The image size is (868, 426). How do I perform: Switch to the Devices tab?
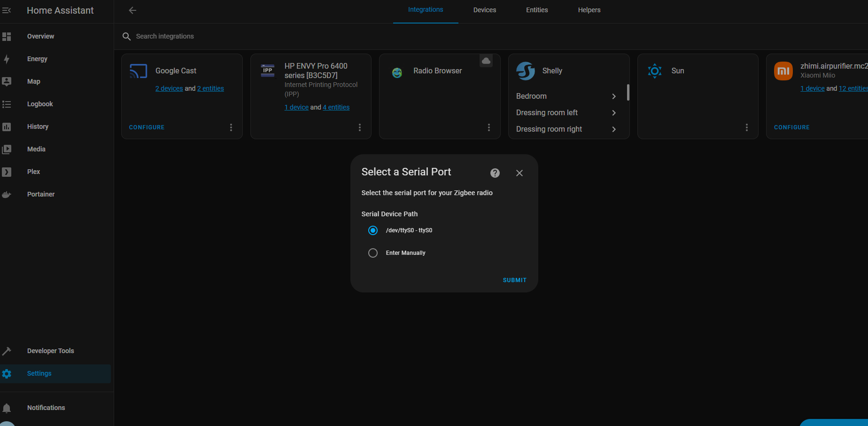484,10
